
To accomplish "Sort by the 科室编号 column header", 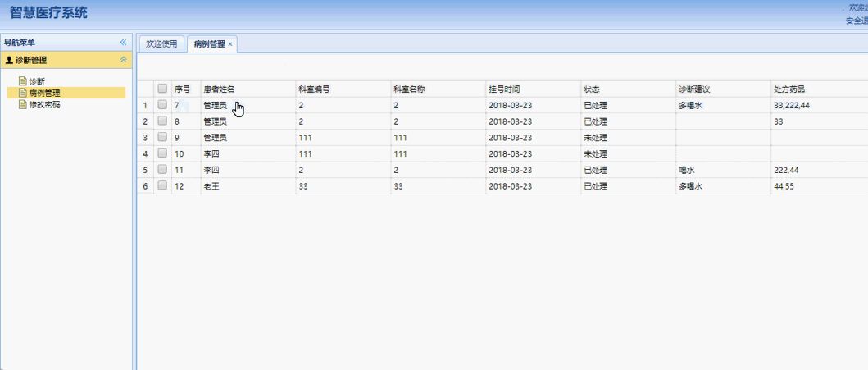I will point(343,89).
